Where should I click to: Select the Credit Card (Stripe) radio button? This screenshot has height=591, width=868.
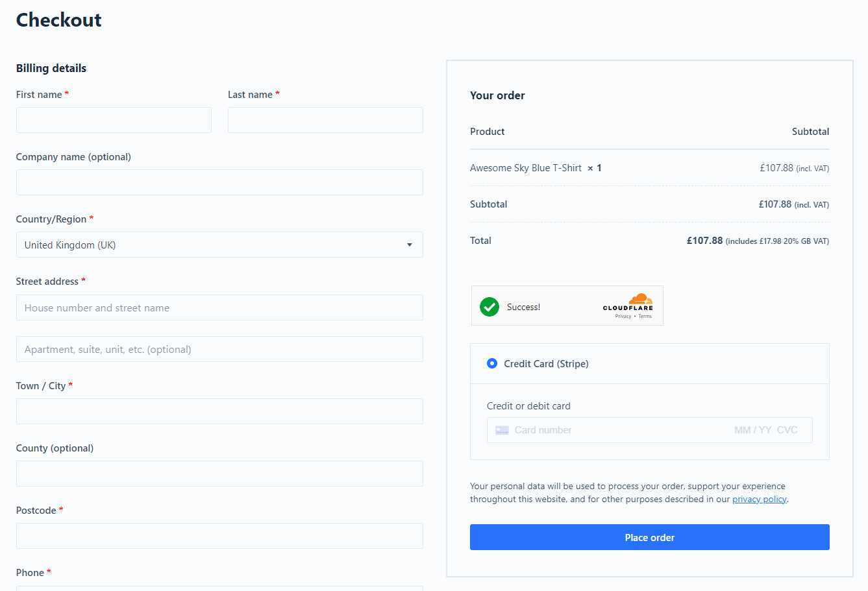tap(492, 363)
